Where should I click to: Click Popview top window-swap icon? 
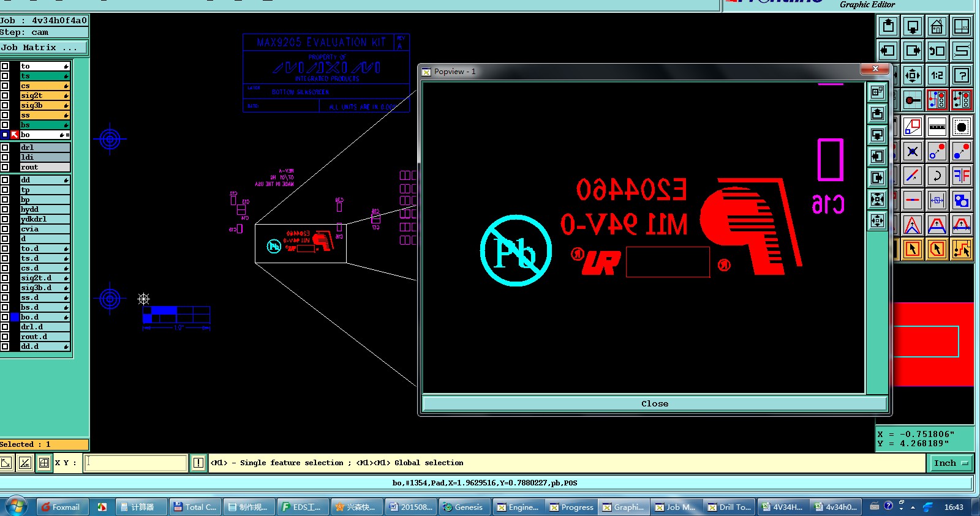tap(878, 92)
